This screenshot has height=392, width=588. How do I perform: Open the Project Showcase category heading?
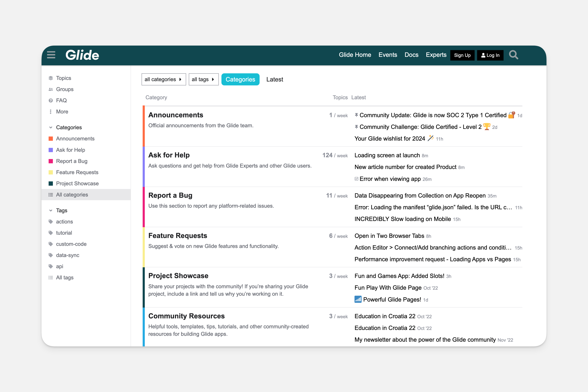tap(178, 275)
